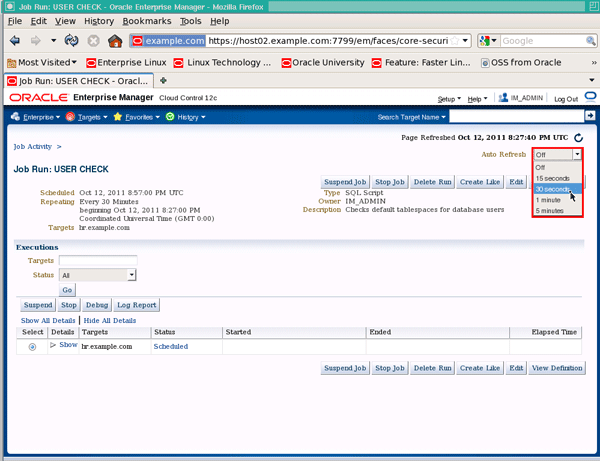
Task: Open the File menu
Action: click(x=15, y=21)
